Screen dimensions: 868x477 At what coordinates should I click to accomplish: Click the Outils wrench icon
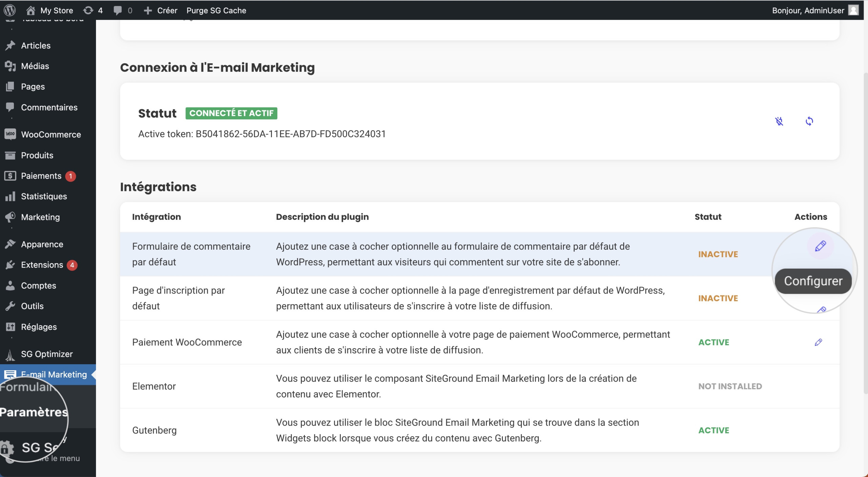click(x=10, y=306)
